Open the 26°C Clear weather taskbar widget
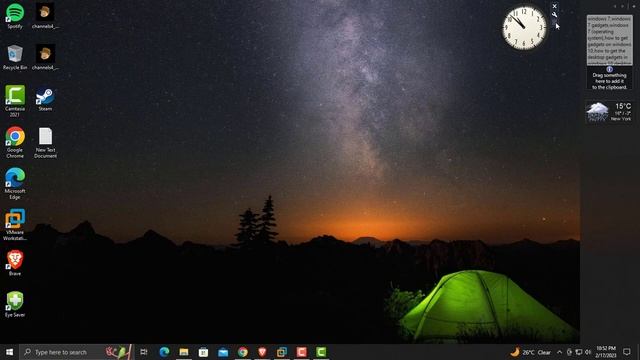 pos(531,352)
